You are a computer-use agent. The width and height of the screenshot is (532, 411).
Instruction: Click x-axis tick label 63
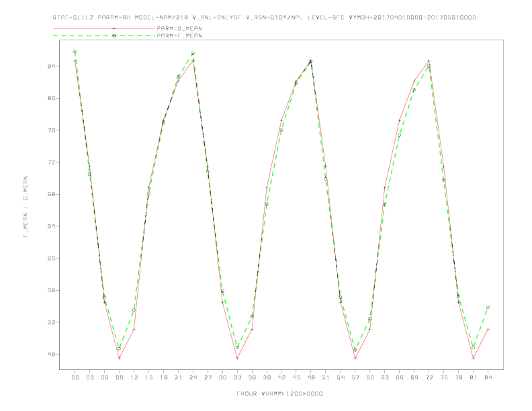(x=385, y=377)
